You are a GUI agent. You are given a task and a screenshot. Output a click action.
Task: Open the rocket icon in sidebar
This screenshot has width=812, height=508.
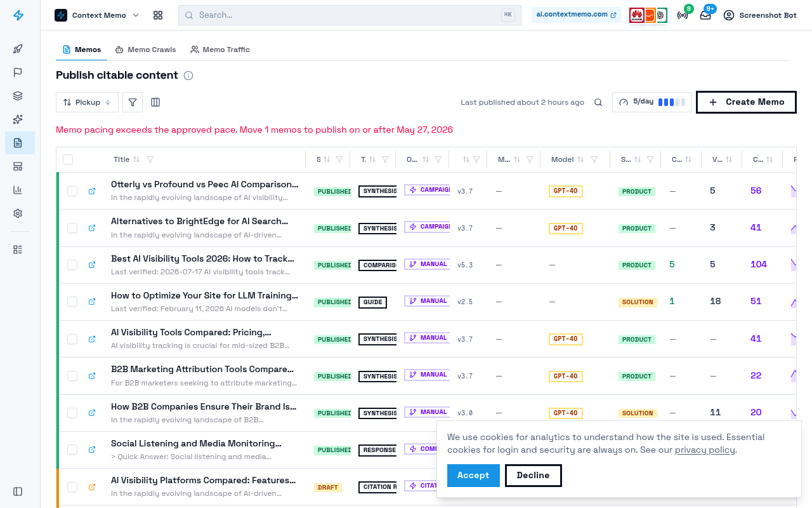tap(18, 49)
